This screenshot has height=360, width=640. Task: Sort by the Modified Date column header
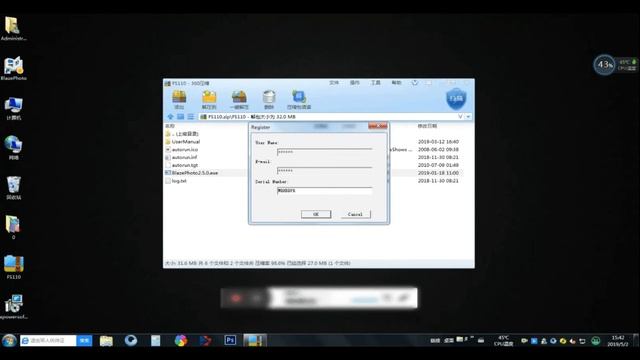tap(427, 126)
